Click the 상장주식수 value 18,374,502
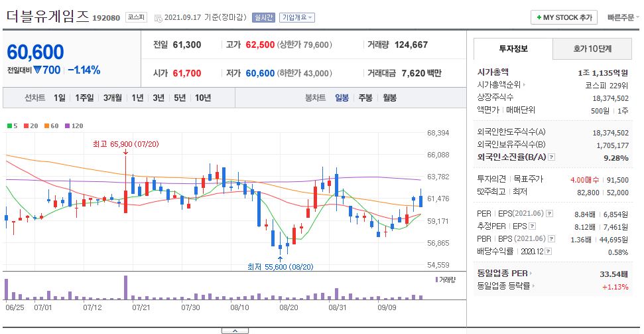The width and height of the screenshot is (644, 334). pyautogui.click(x=611, y=98)
